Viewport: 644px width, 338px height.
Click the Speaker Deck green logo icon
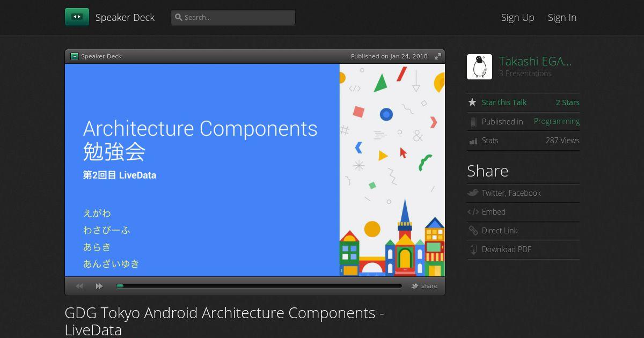(x=77, y=17)
